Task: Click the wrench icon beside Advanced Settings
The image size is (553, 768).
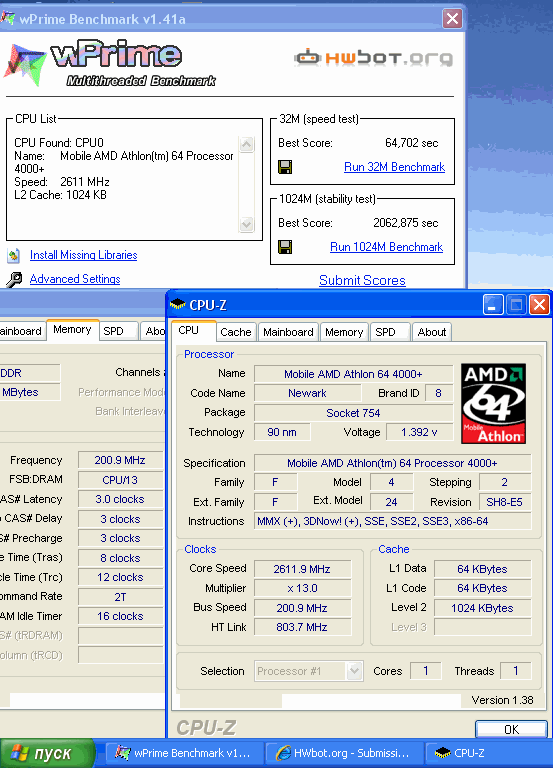Action: click(14, 279)
